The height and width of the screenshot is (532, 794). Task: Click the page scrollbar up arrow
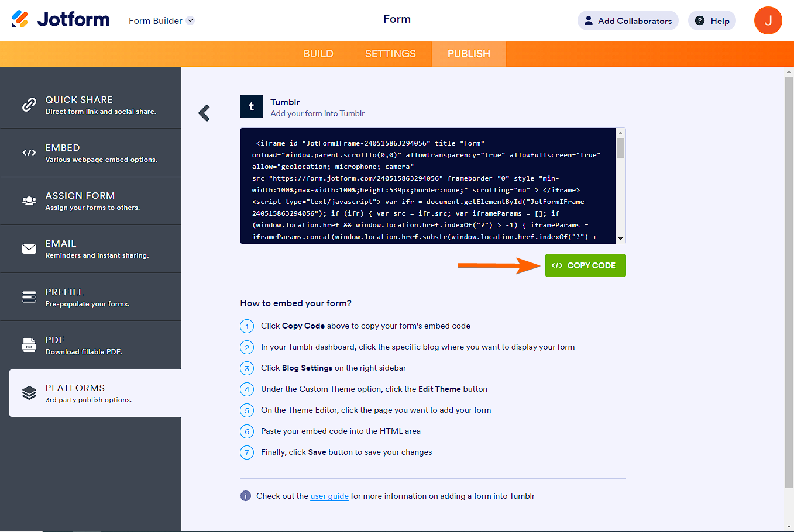tap(789, 72)
